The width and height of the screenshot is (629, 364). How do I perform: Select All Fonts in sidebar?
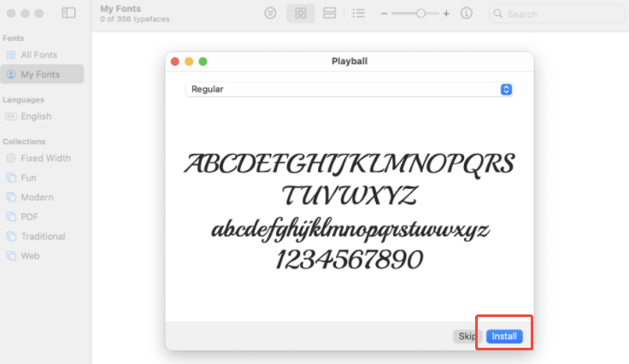point(42,55)
